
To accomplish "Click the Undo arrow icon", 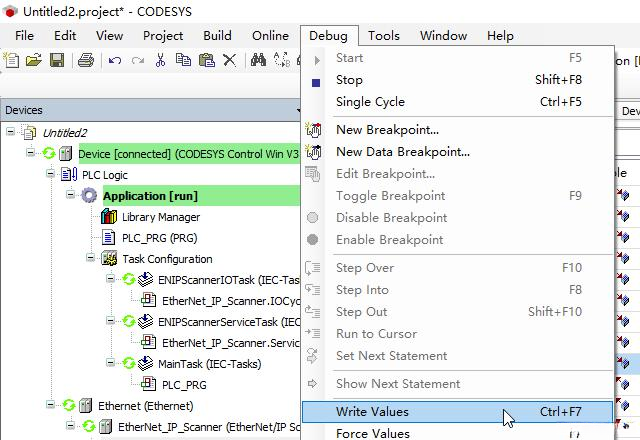I will (115, 61).
